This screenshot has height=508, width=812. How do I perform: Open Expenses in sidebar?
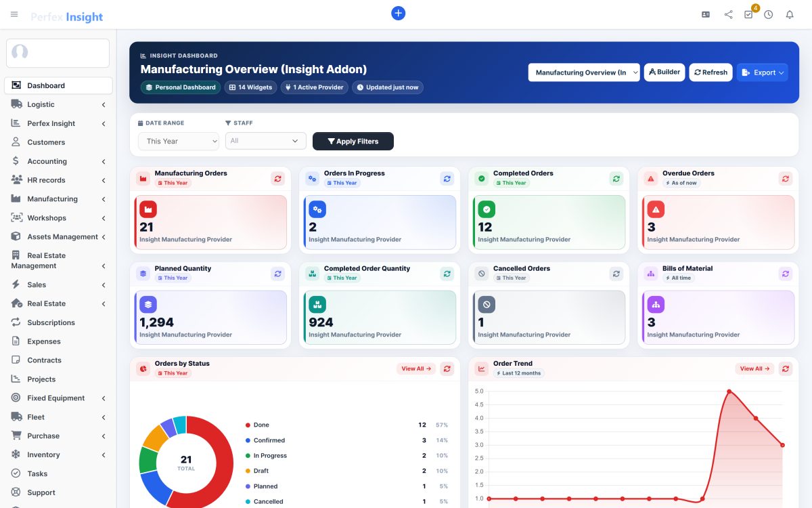point(58,341)
